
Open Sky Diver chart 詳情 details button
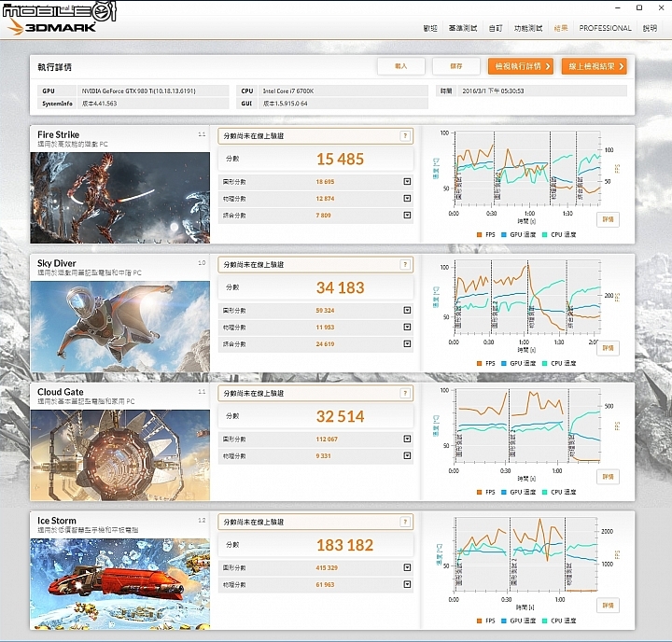coord(608,348)
